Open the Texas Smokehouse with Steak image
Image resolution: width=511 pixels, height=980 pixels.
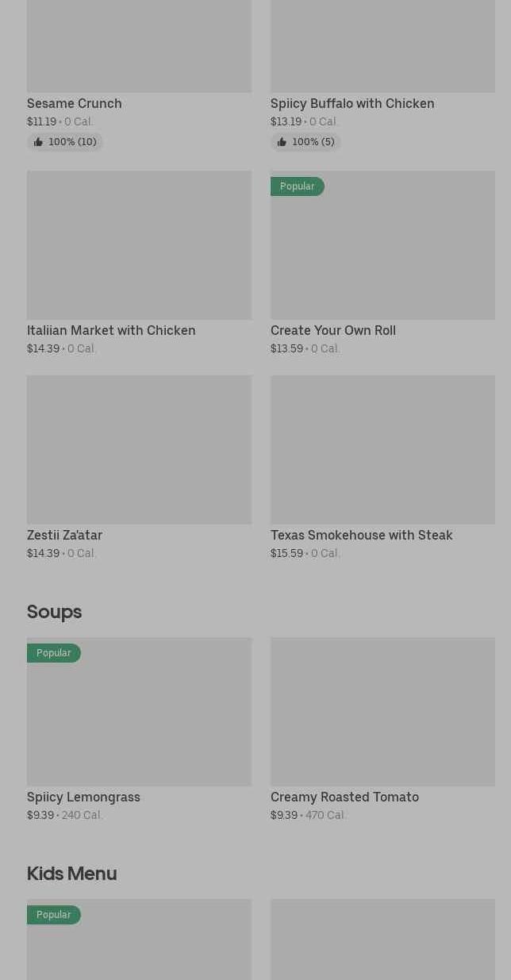[x=382, y=450]
